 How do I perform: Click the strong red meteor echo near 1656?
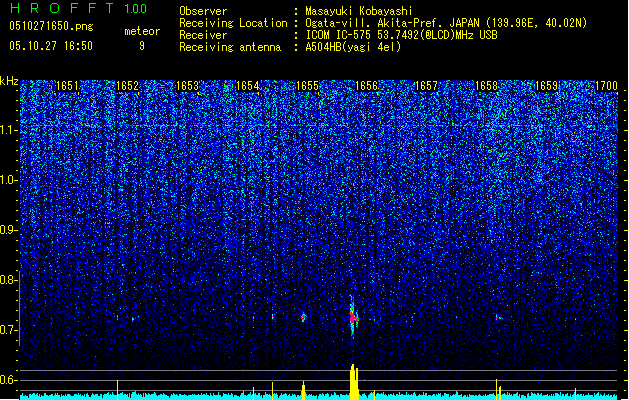click(353, 318)
